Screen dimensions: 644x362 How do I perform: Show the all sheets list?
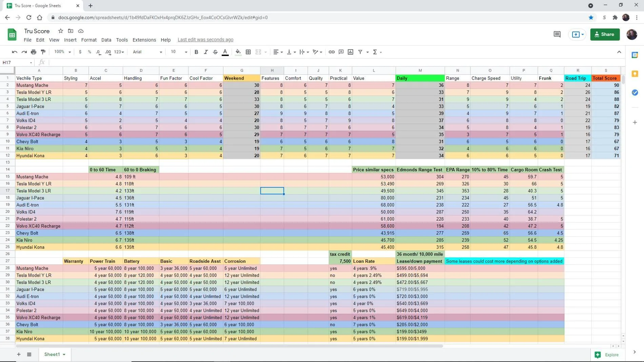29,354
